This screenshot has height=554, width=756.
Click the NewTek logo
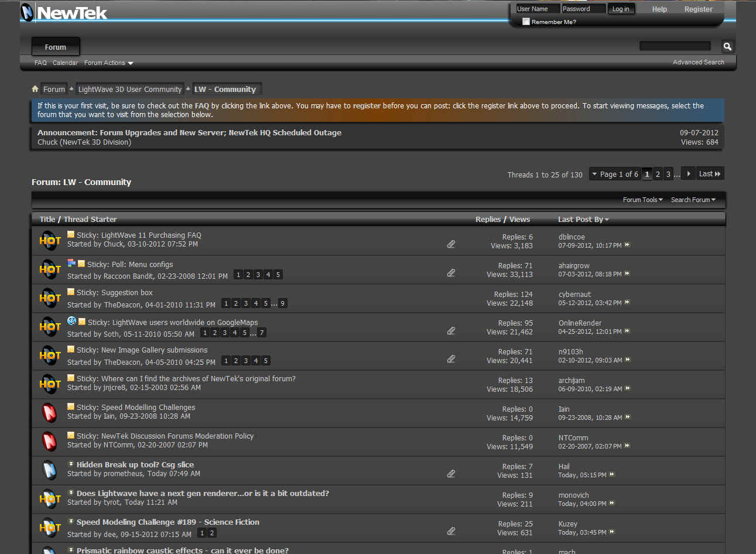(x=64, y=12)
